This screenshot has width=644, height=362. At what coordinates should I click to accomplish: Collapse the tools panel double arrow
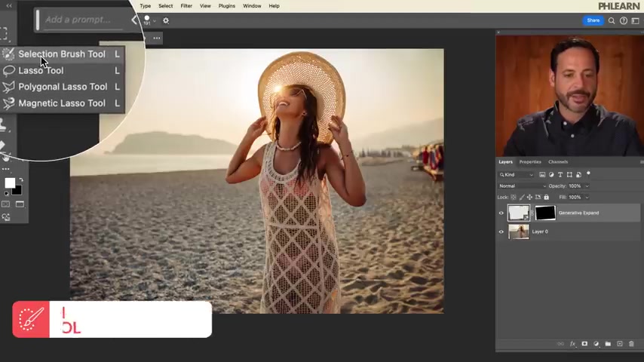pyautogui.click(x=9, y=6)
